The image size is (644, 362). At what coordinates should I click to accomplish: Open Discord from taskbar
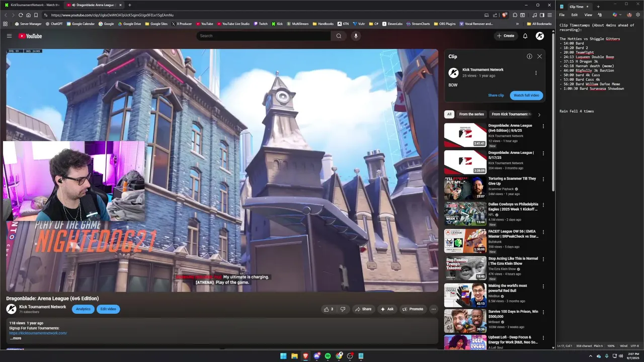point(316,356)
